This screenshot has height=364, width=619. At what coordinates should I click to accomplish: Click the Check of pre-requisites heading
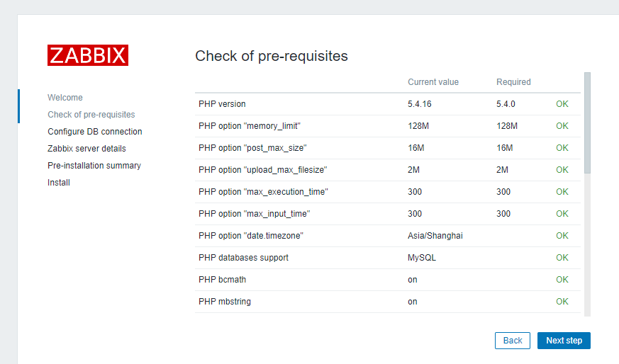(272, 56)
